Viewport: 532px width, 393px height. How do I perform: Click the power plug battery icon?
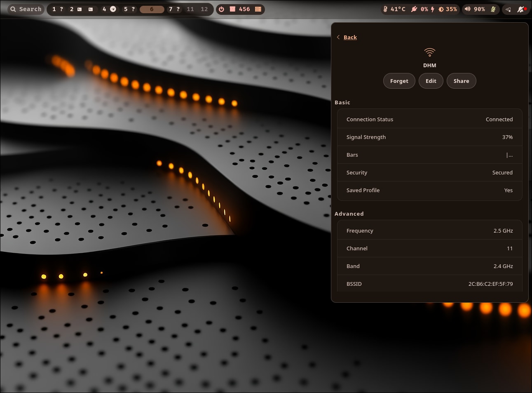click(414, 9)
